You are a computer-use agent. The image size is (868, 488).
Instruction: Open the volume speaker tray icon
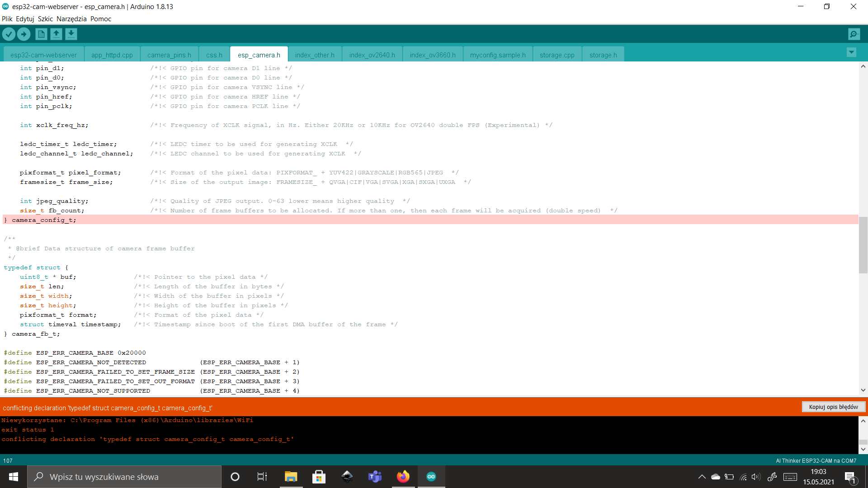click(x=755, y=477)
